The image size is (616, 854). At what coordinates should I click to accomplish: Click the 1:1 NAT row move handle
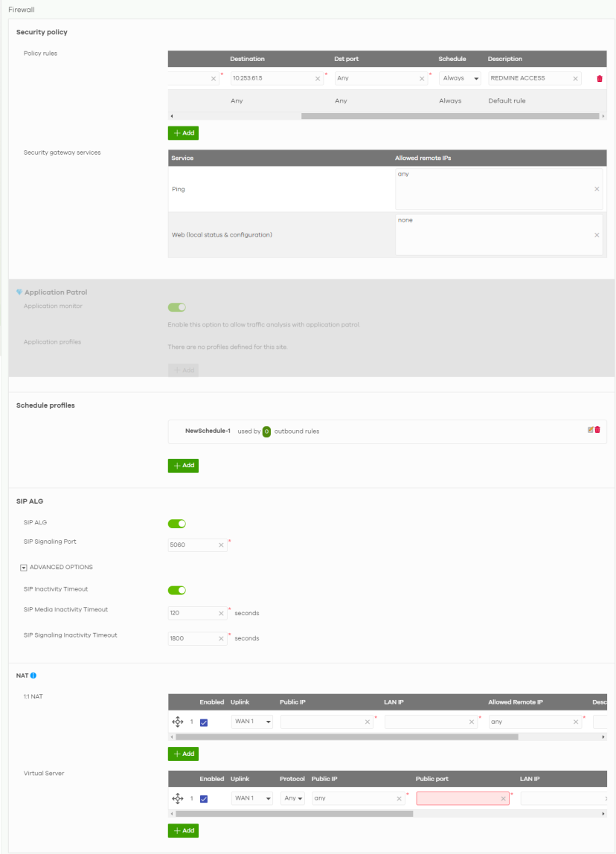pyautogui.click(x=177, y=722)
